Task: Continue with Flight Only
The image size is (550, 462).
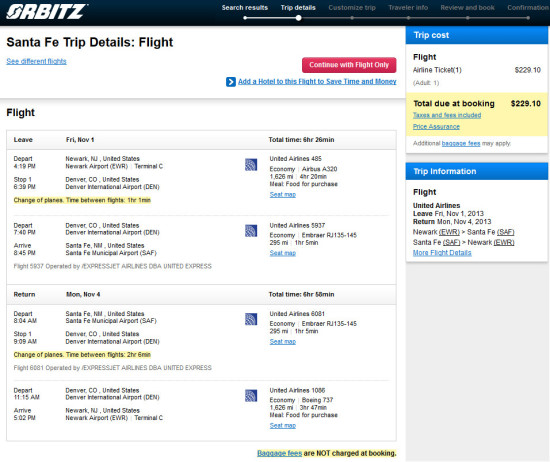Action: (349, 65)
